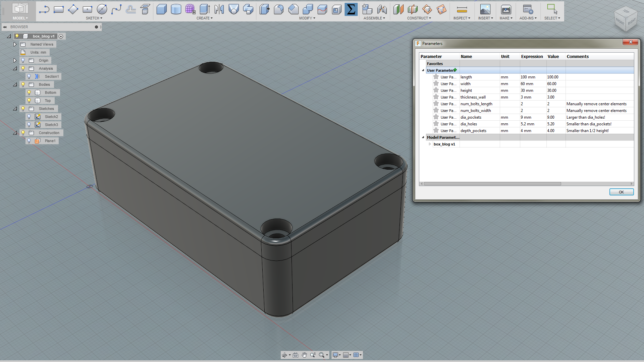Toggle visibility bulb of Sketch2
644x362 pixels.
click(29, 117)
